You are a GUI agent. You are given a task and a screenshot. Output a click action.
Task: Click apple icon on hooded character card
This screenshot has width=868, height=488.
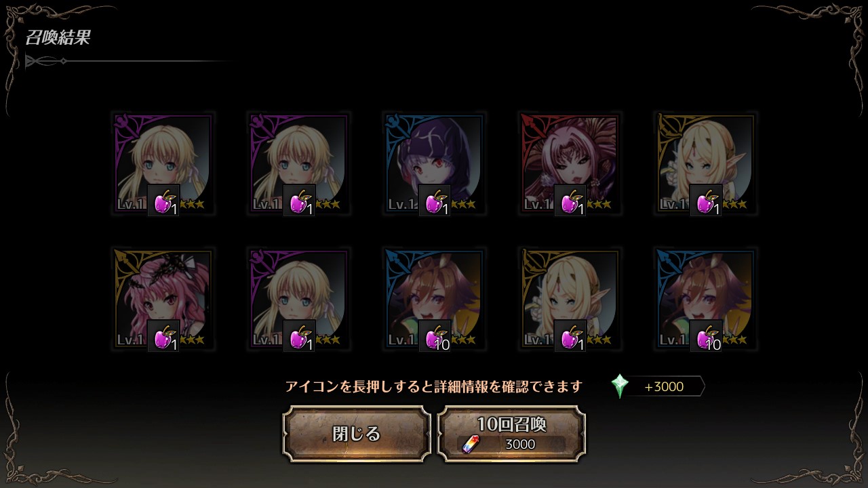435,201
